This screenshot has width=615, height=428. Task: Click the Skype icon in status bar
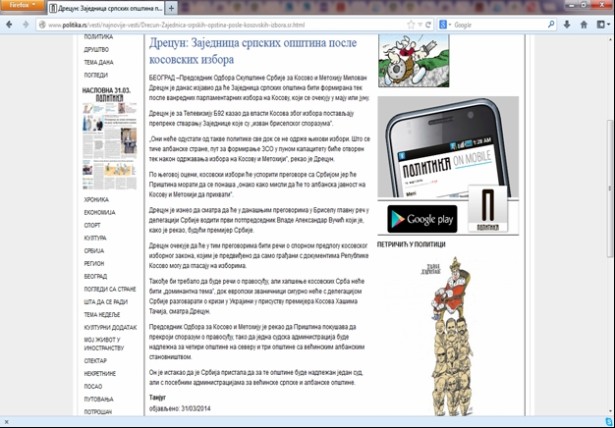point(609,422)
